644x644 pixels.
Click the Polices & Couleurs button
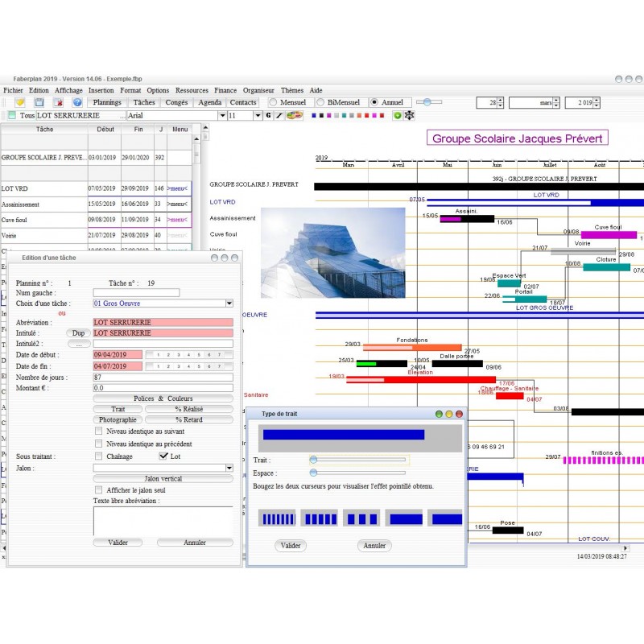163,398
